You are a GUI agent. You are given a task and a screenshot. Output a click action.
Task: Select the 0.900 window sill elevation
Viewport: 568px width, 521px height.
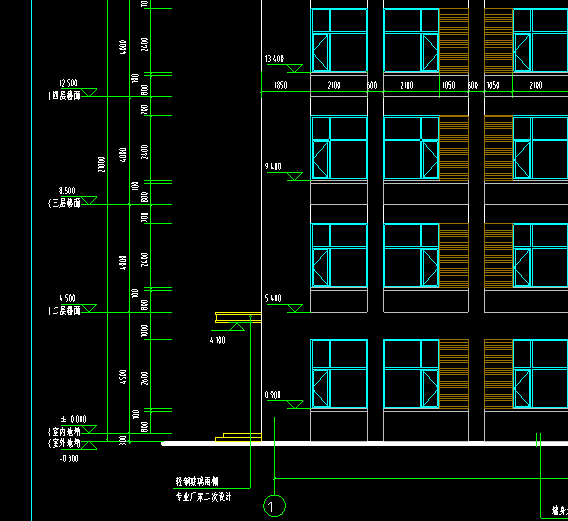point(272,395)
